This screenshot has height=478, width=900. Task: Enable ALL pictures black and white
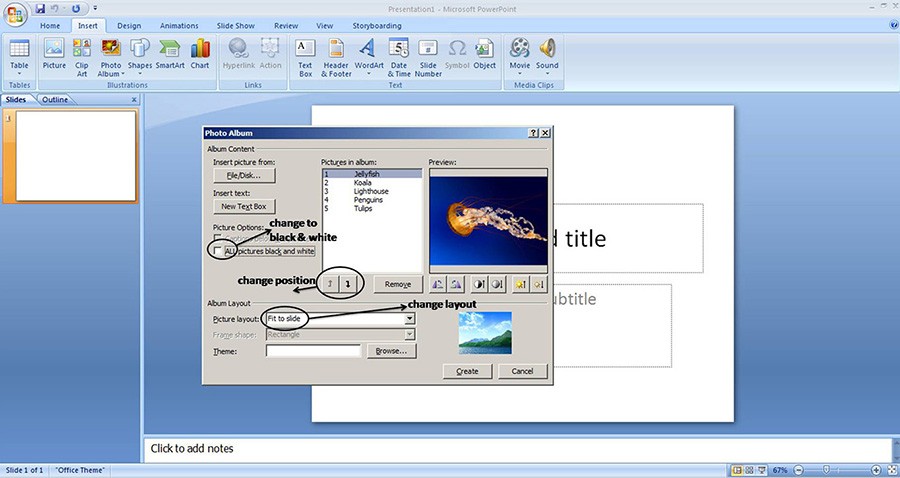pos(218,251)
